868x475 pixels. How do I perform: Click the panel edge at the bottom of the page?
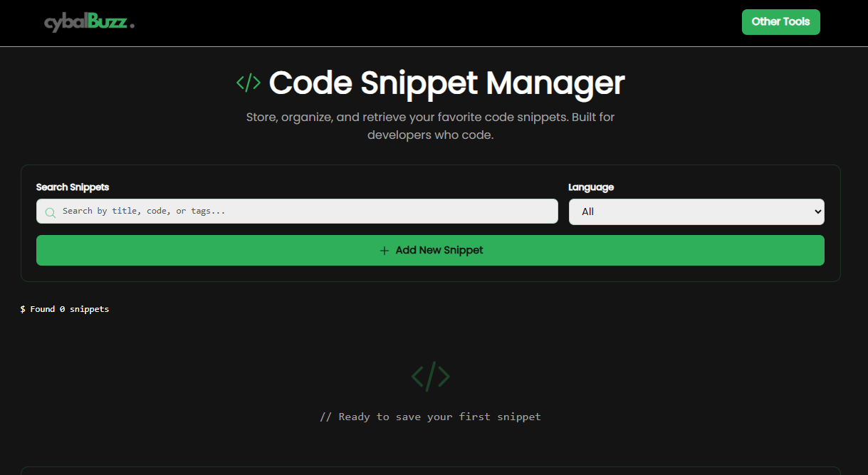pos(430,470)
